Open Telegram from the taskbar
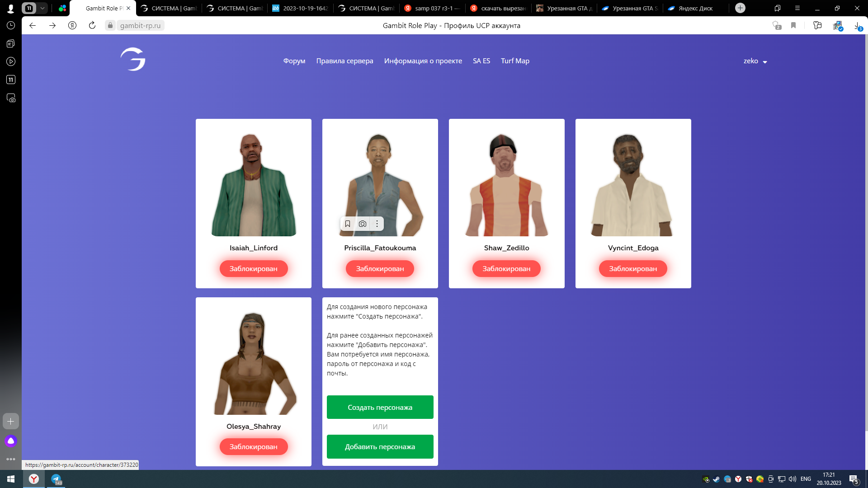This screenshot has height=488, width=868. click(x=56, y=479)
